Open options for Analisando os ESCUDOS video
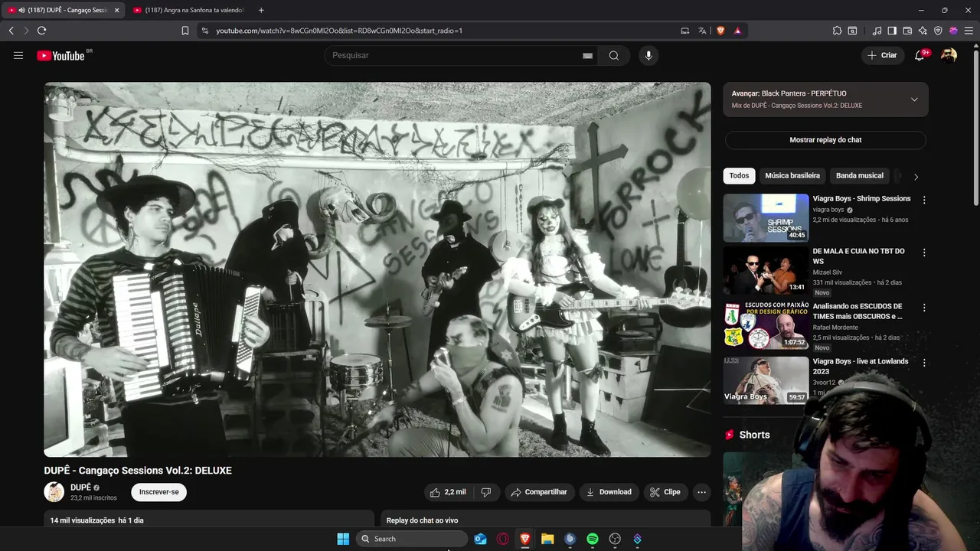 pyautogui.click(x=924, y=308)
